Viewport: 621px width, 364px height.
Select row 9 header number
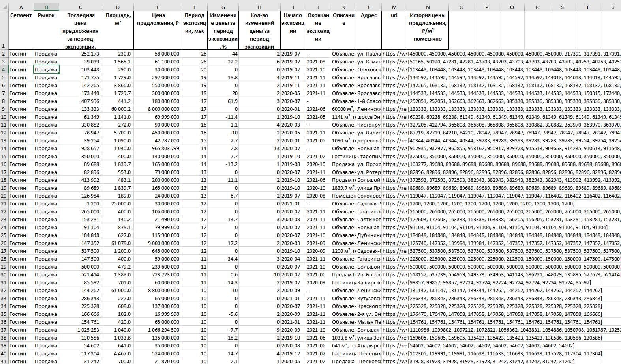tap(4, 109)
